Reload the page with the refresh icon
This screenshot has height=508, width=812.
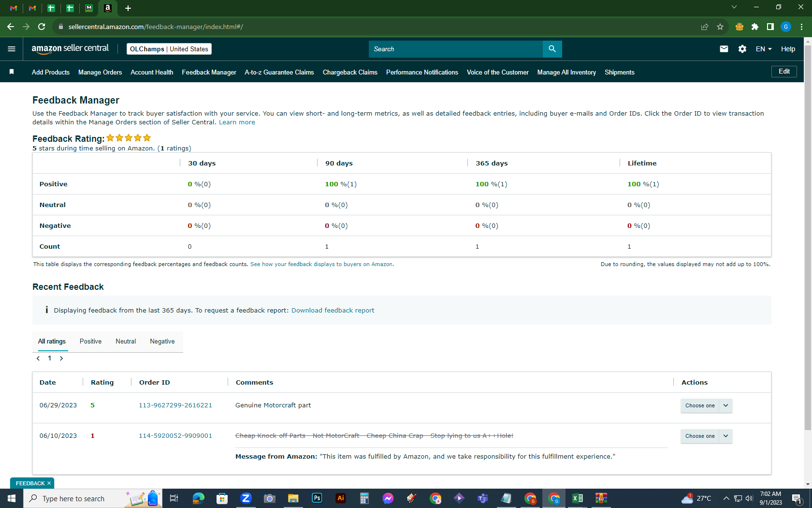[42, 27]
